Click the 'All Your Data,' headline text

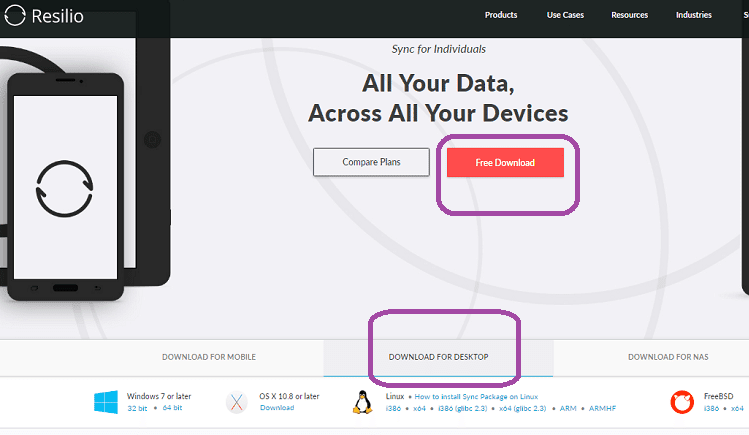438,84
